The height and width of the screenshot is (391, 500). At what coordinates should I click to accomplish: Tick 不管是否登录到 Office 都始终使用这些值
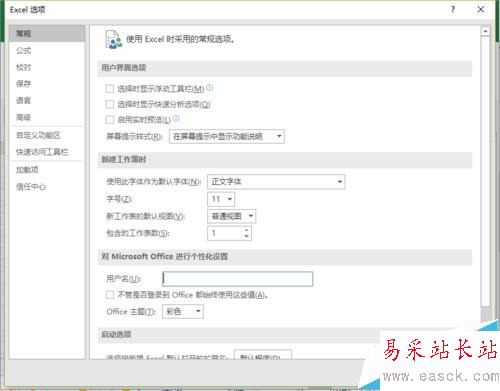click(x=109, y=295)
